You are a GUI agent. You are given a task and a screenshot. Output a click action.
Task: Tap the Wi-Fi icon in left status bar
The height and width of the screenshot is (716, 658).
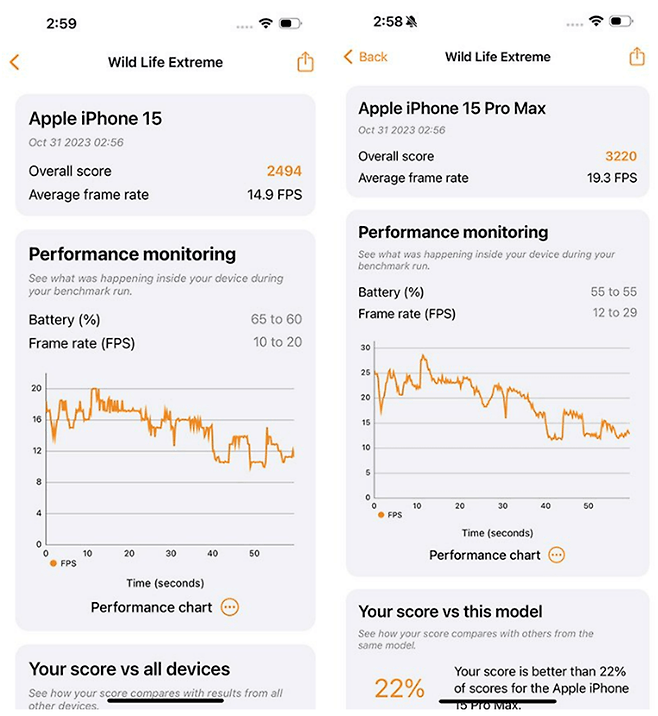pos(265,23)
